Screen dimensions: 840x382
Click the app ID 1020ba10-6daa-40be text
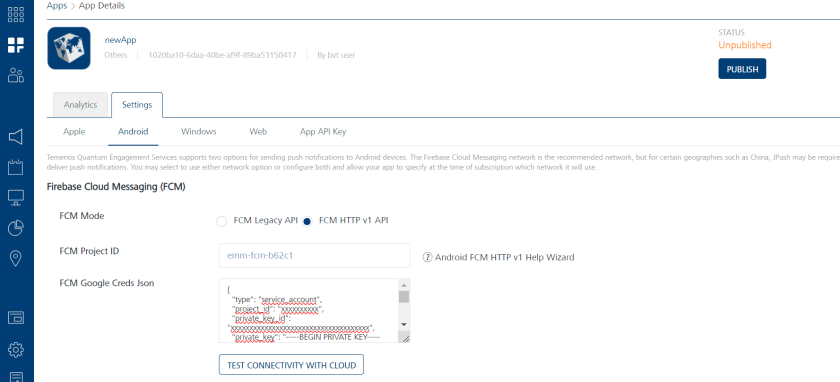click(x=222, y=55)
